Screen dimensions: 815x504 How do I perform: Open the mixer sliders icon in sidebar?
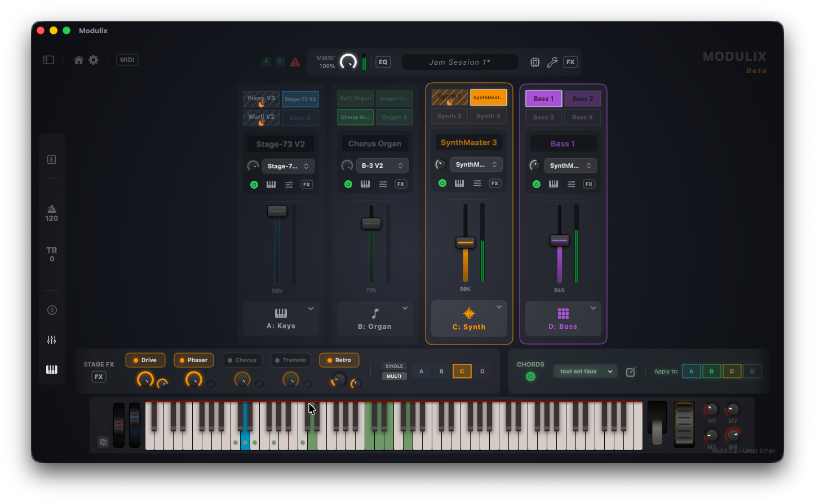point(52,340)
